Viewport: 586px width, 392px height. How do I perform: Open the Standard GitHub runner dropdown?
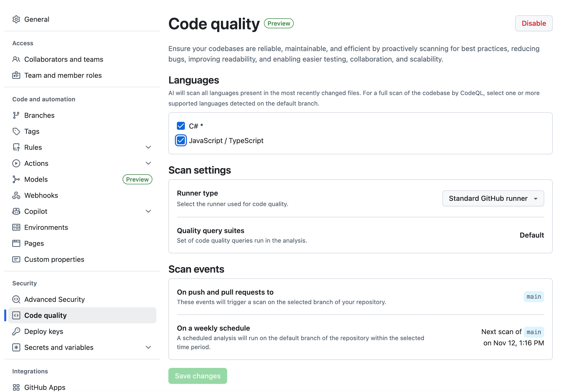pos(493,198)
